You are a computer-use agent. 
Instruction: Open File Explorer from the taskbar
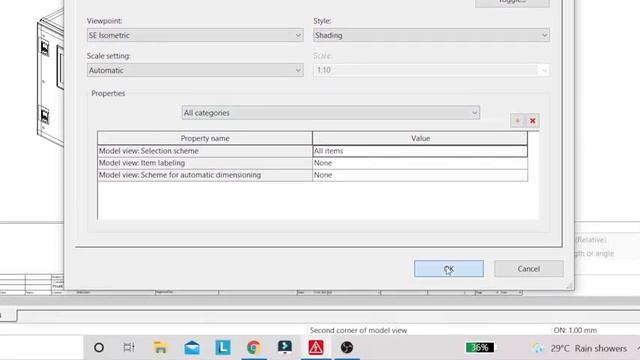pyautogui.click(x=160, y=348)
